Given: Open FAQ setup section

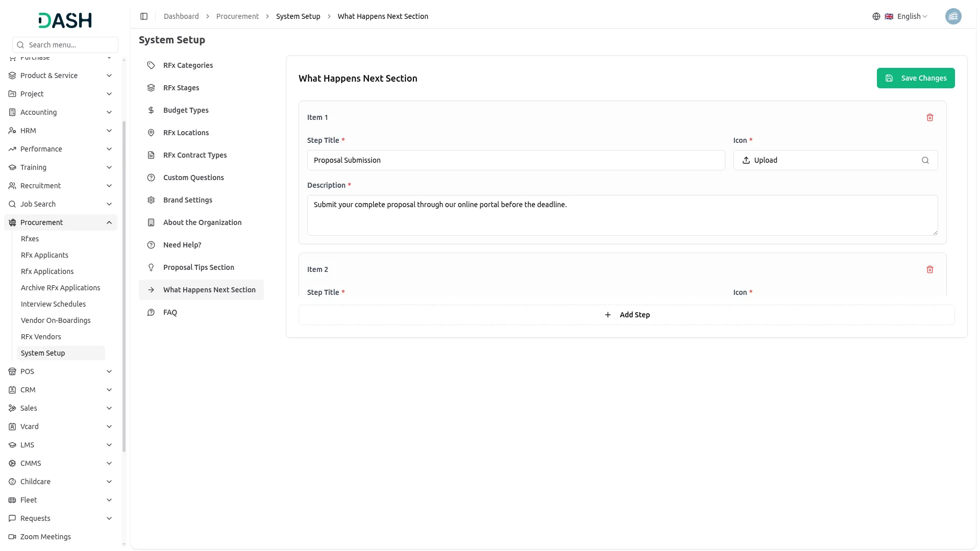Looking at the screenshot, I should (170, 312).
